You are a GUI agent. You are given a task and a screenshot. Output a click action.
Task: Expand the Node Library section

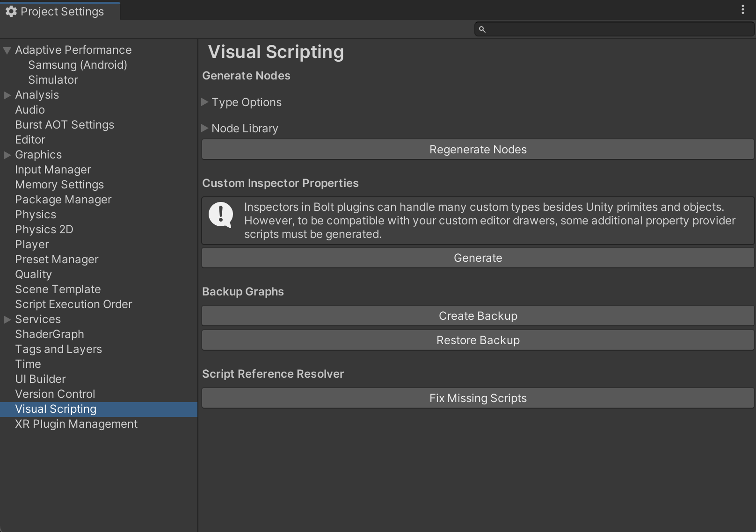(205, 129)
